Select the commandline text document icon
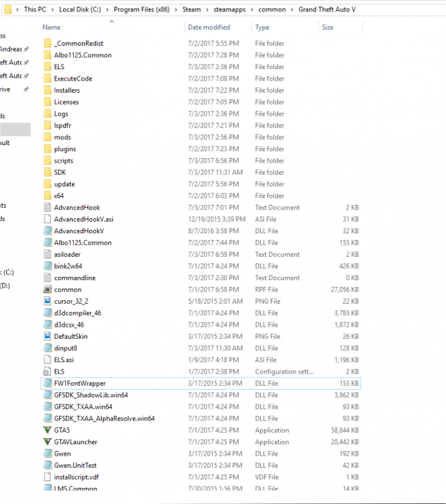446x504 pixels. (x=47, y=278)
